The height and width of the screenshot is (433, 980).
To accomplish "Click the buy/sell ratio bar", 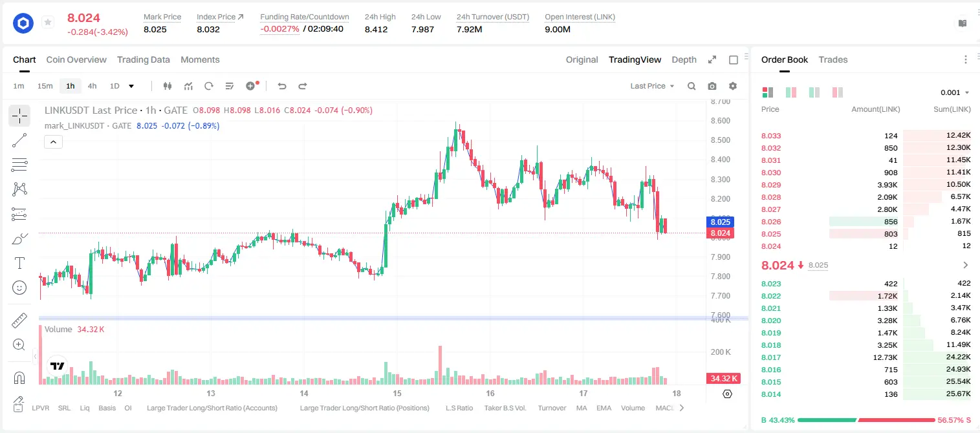I will (x=866, y=420).
